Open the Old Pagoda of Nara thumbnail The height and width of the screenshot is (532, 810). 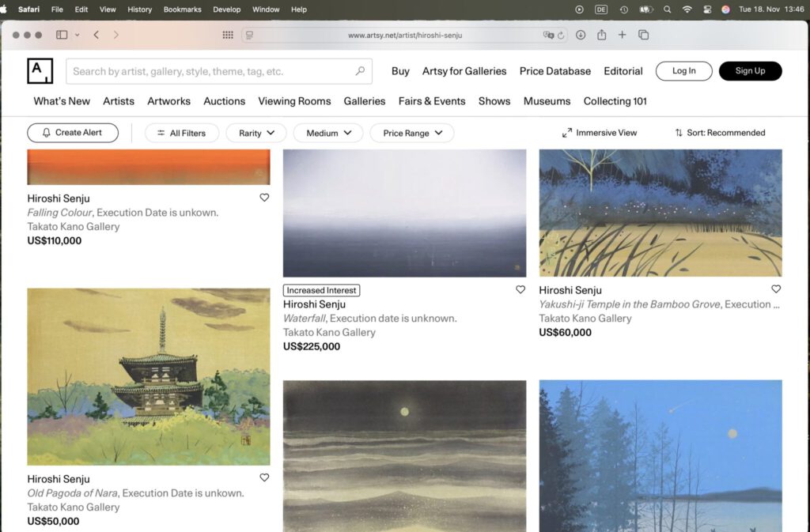pyautogui.click(x=149, y=376)
